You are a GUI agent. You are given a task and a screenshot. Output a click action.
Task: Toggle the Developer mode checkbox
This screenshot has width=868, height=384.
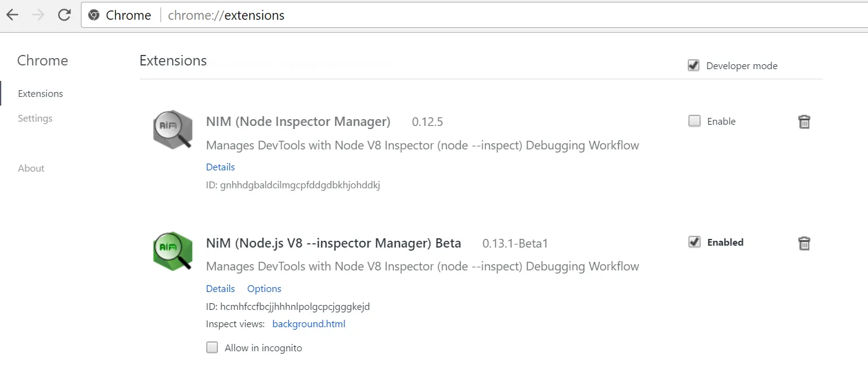click(x=694, y=65)
